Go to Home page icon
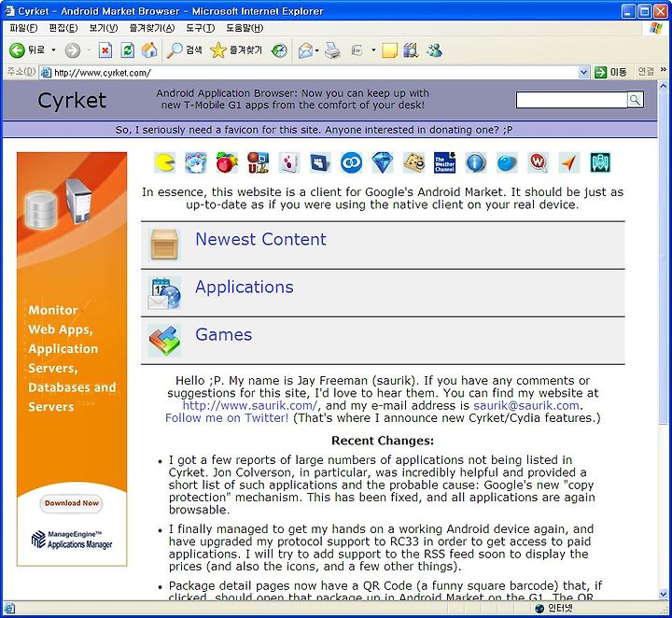The image size is (672, 618). tap(149, 50)
